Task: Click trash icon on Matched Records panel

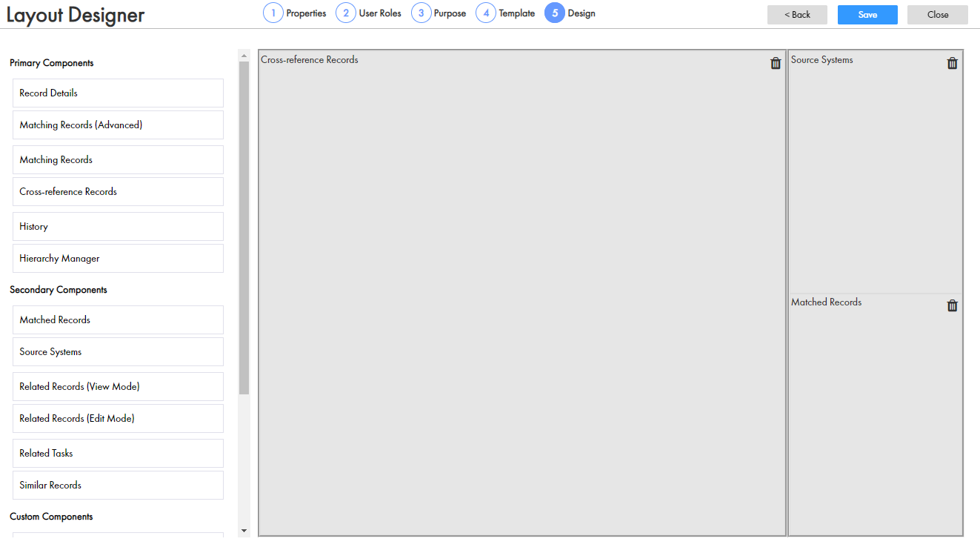Action: (953, 305)
